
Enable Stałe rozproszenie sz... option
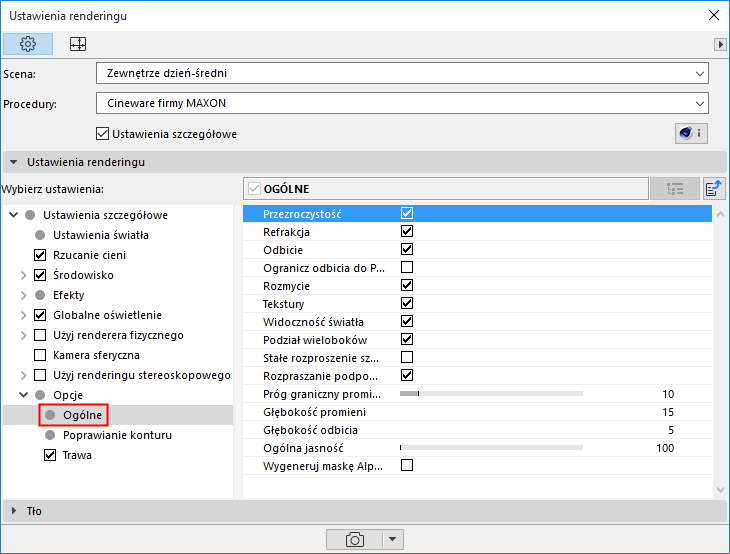pyautogui.click(x=407, y=358)
